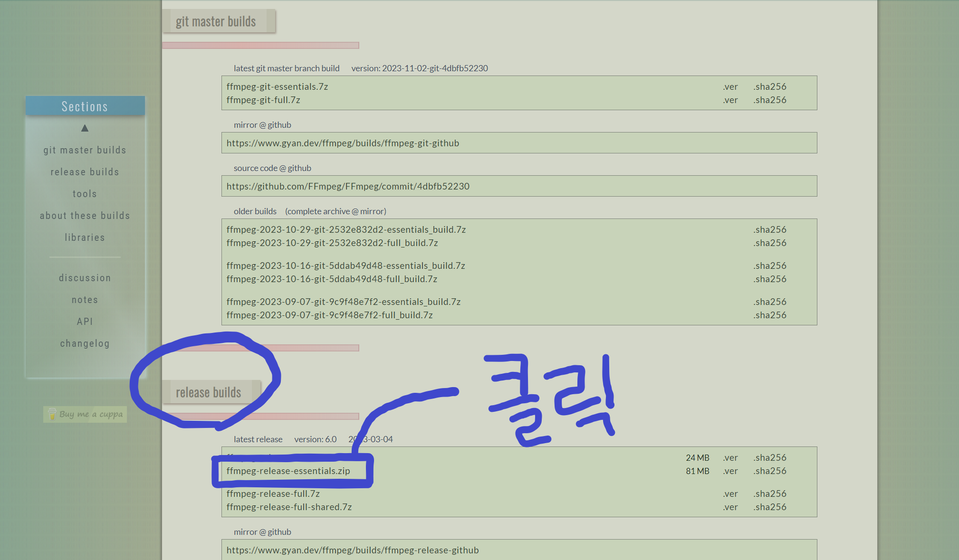
Task: Open the FFmpeg commit 4dbfb52230 GitHub link
Action: click(x=348, y=186)
